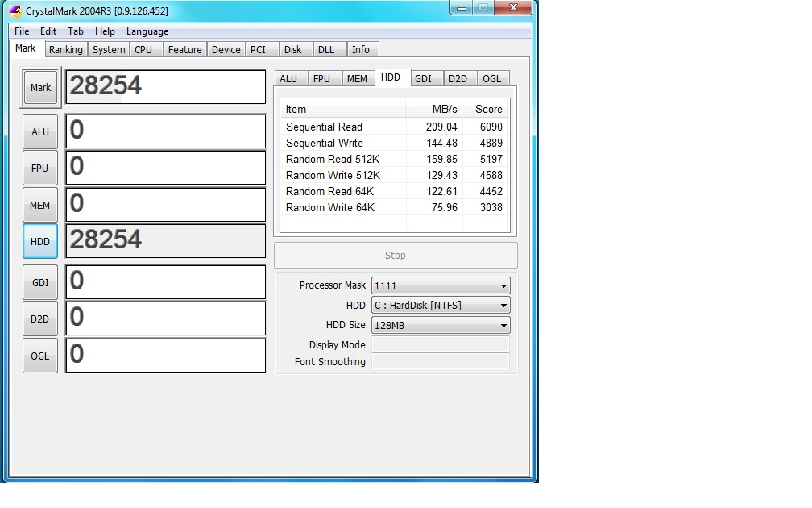This screenshot has height=508, width=812.
Task: Click the GDI score field
Action: pos(166,282)
